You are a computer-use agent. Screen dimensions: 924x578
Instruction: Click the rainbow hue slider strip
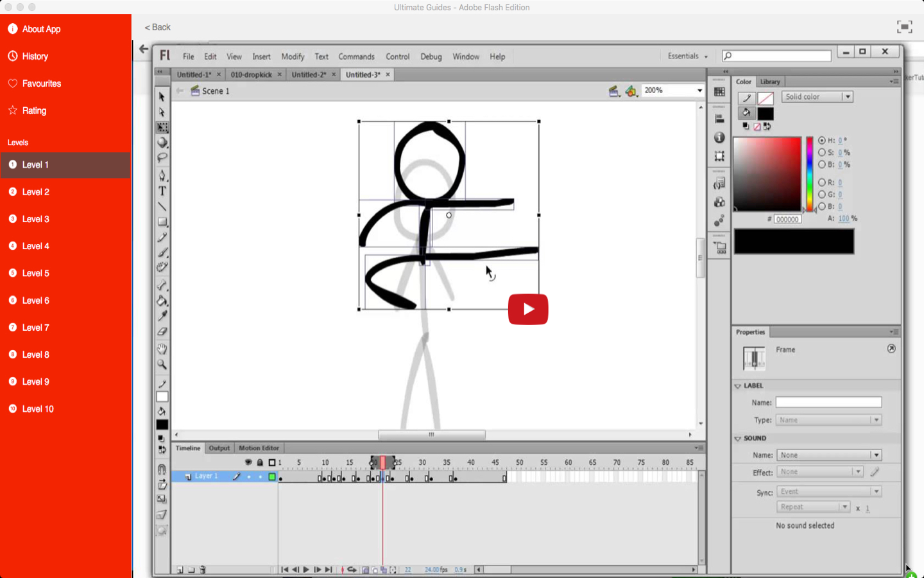pos(810,173)
